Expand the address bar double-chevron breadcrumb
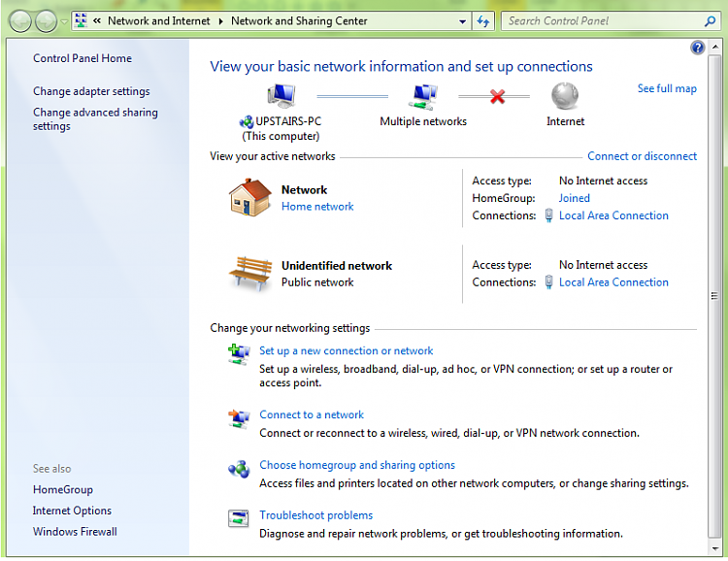728x561 pixels. coord(97,21)
